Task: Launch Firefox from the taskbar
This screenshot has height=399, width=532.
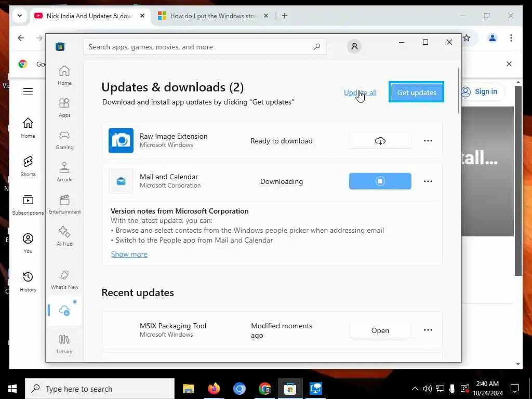Action: (214, 389)
